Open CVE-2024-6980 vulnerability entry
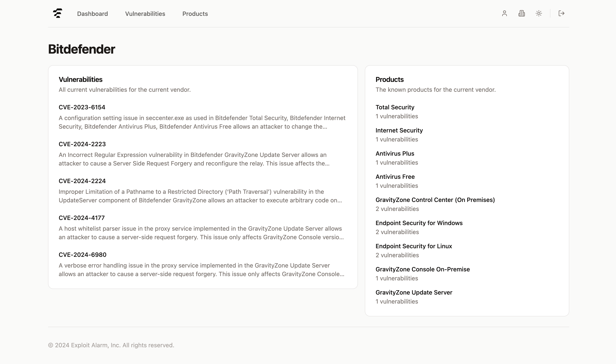Viewport: 616px width, 364px height. coord(82,255)
